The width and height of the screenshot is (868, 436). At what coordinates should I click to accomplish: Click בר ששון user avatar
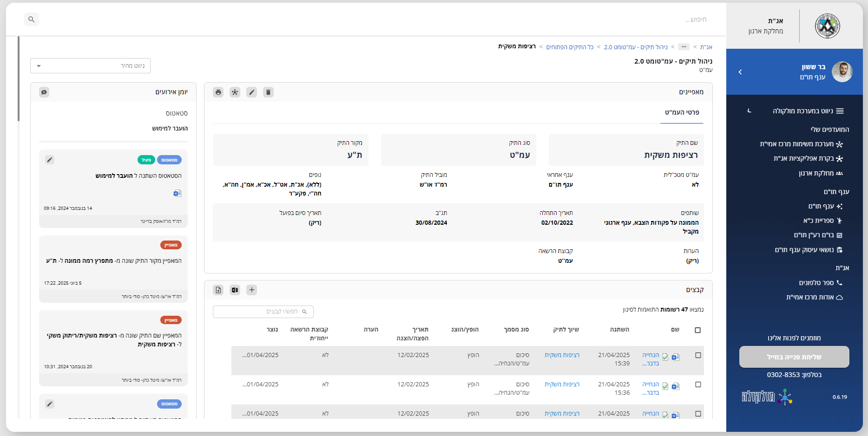[x=842, y=72]
